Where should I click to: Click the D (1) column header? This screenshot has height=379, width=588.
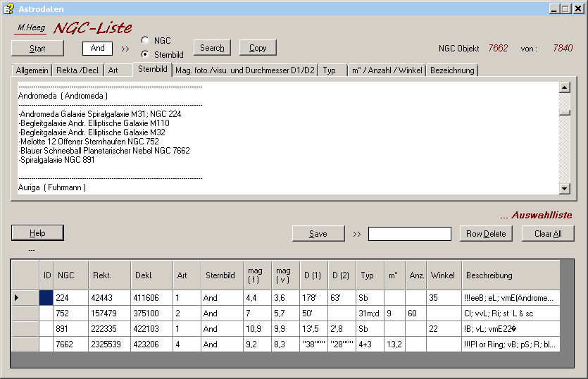point(314,275)
